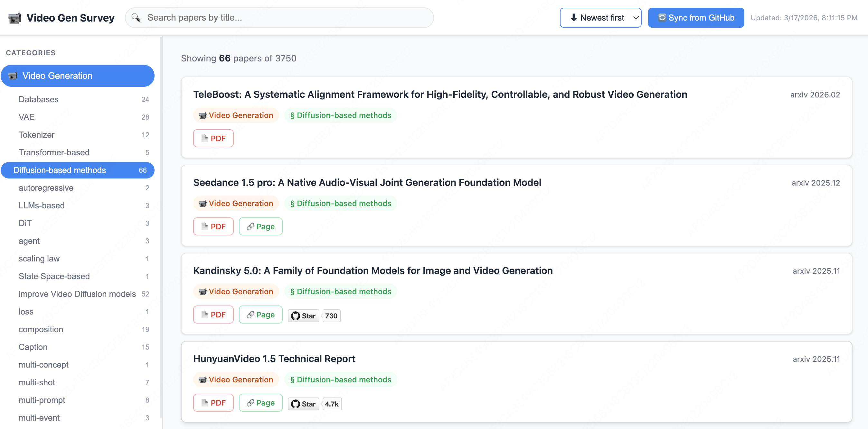The width and height of the screenshot is (868, 429).
Task: Click the sidebar vertical scrollbar
Action: [161, 227]
